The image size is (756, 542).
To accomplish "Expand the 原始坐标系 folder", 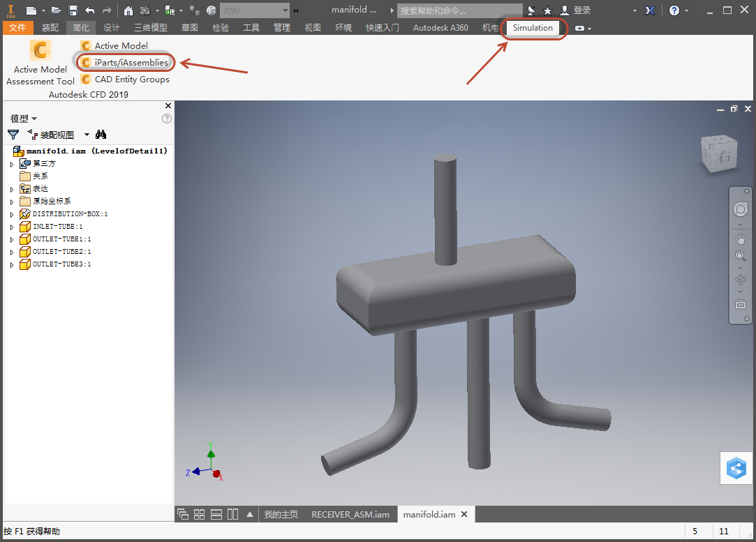I will [x=12, y=202].
